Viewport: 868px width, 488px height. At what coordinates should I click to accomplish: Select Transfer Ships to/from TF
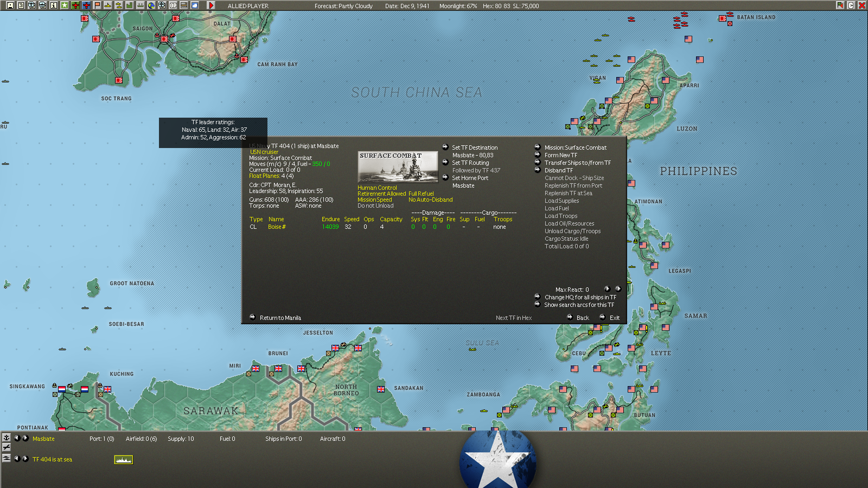(x=577, y=163)
